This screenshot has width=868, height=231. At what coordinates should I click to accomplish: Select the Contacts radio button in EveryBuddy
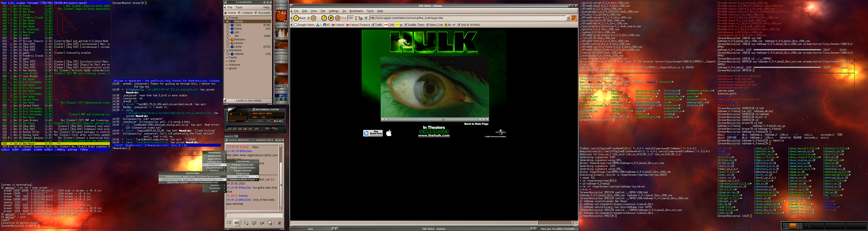point(239,13)
